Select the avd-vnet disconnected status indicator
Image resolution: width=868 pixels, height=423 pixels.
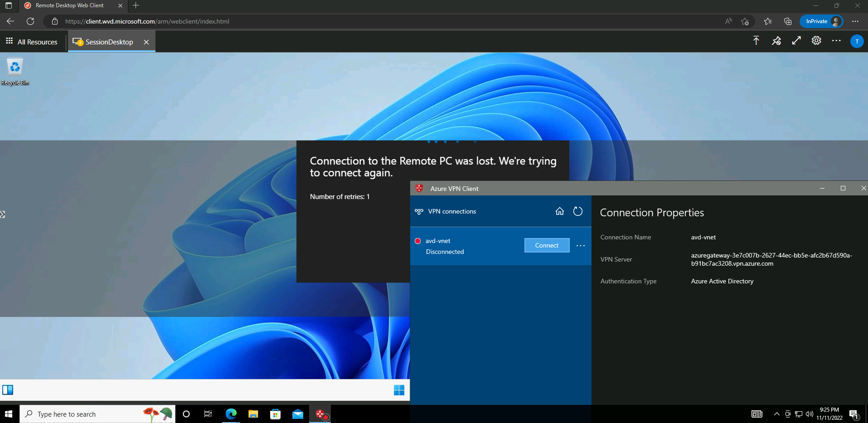(418, 241)
